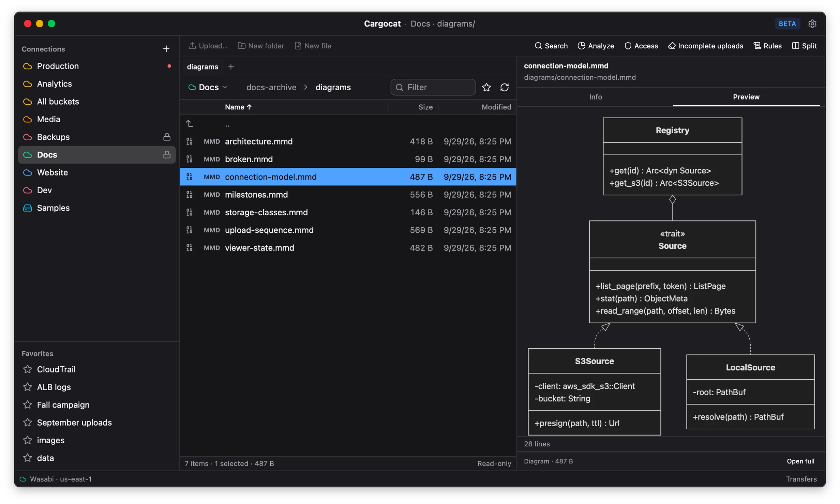Show Incomplete uploads

(x=705, y=46)
